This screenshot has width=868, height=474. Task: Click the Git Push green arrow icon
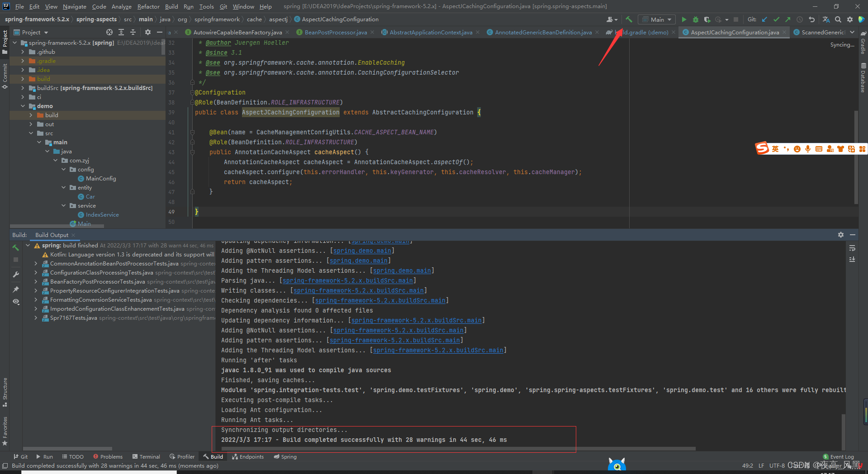coord(788,19)
